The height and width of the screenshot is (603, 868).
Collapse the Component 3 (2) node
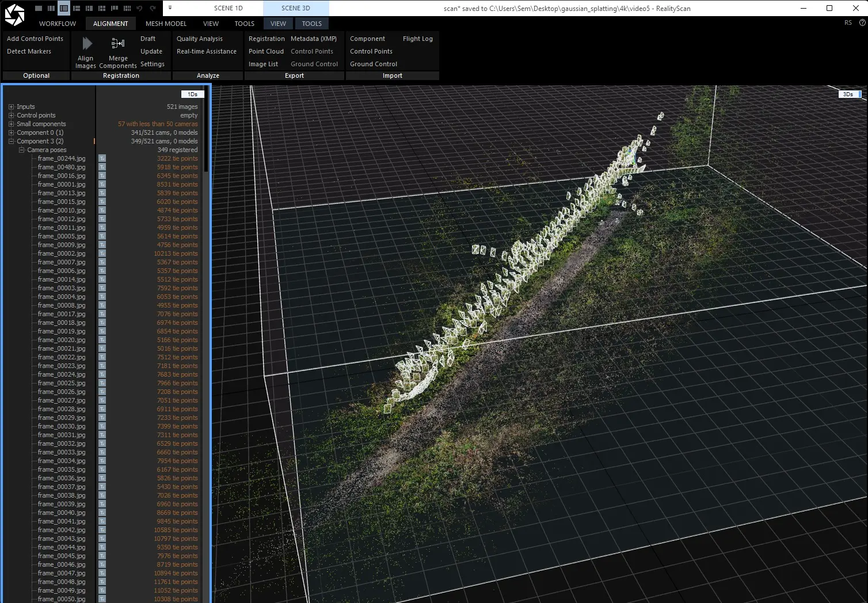coord(11,141)
